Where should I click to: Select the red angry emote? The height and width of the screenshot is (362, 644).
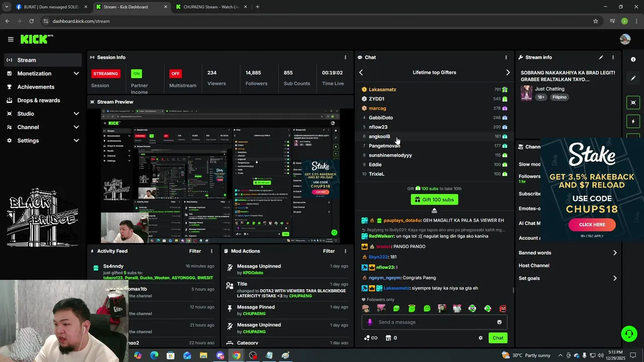pyautogui.click(x=503, y=308)
